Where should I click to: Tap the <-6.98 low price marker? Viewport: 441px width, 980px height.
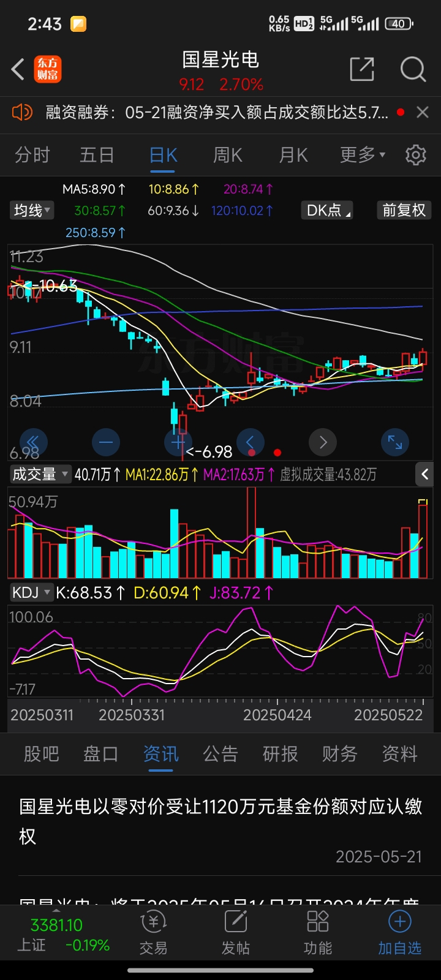209,452
